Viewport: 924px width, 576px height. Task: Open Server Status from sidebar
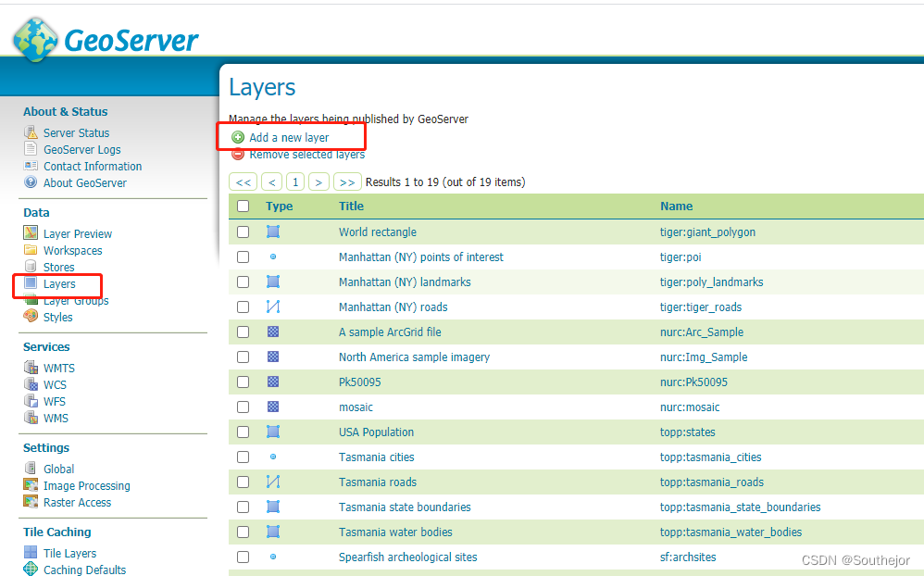[76, 132]
